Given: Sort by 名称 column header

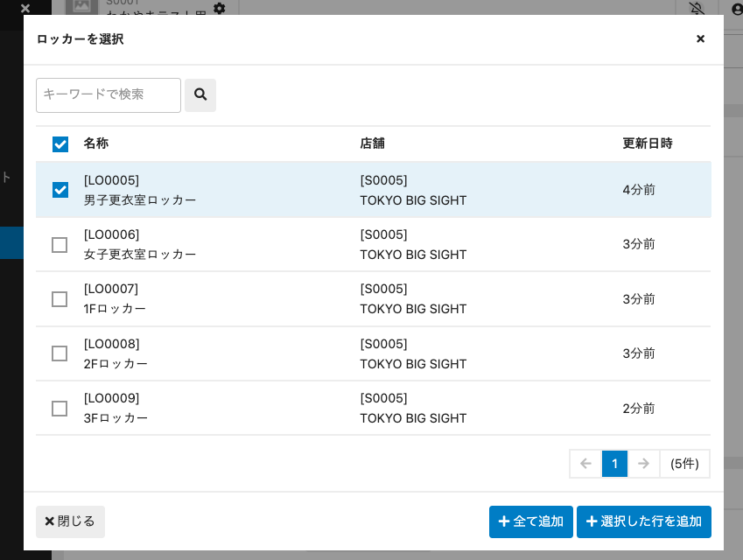Looking at the screenshot, I should 96,143.
